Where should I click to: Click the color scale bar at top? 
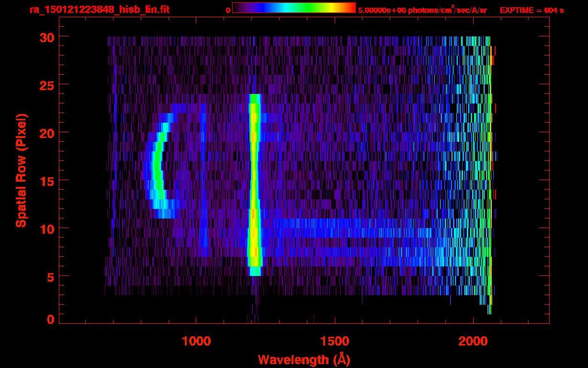click(294, 8)
